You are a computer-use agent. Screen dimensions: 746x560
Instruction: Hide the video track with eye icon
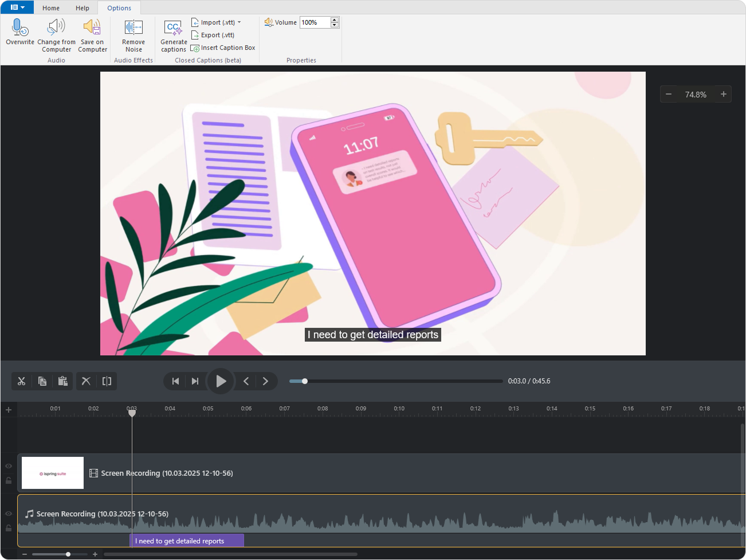pyautogui.click(x=9, y=466)
